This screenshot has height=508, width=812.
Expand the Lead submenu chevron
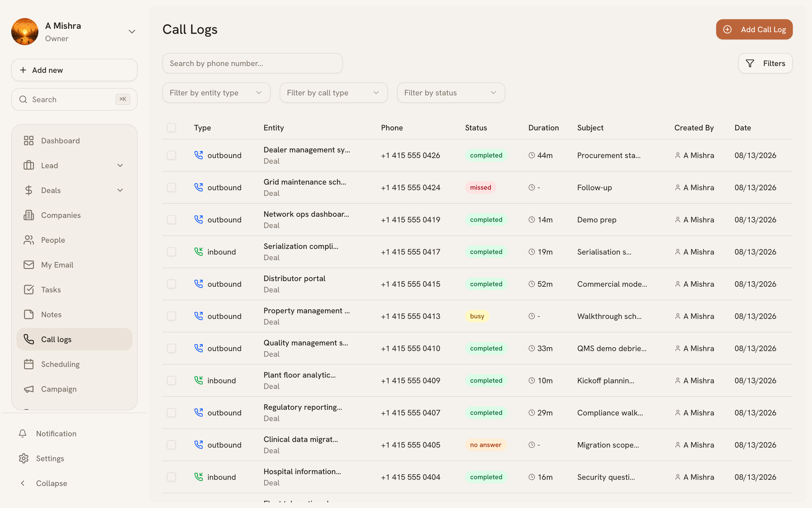(120, 166)
